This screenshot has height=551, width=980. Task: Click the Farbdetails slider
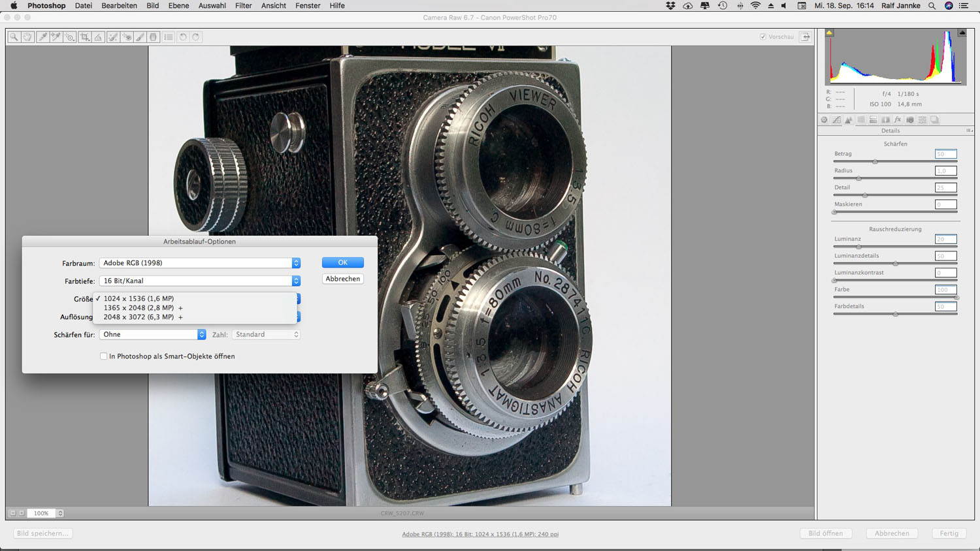pyautogui.click(x=895, y=314)
